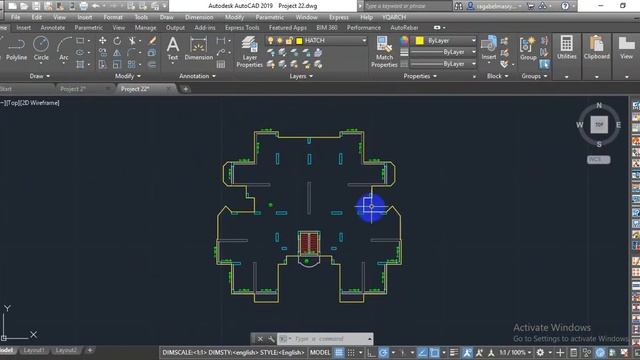The image size is (640, 360).
Task: Select the Copy tool in Modify panel
Action: click(102, 53)
